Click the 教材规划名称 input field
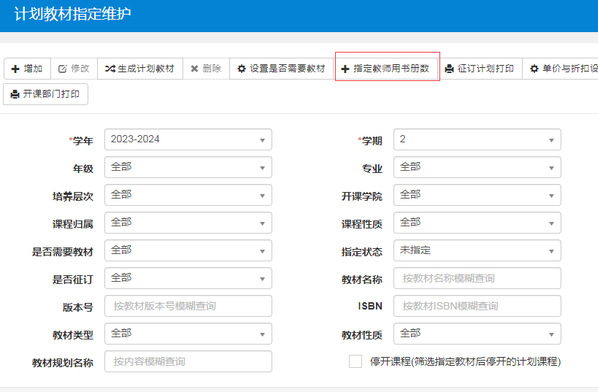598x392 pixels. tap(188, 361)
